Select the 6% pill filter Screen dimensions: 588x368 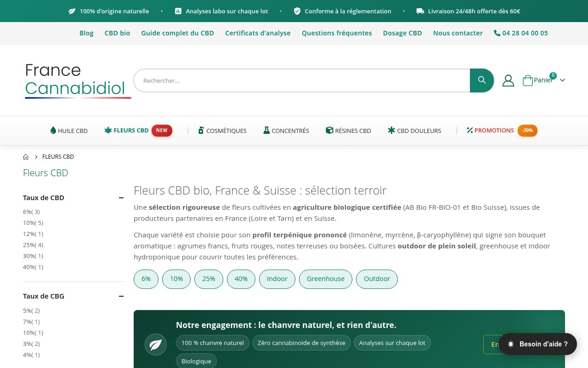click(146, 279)
